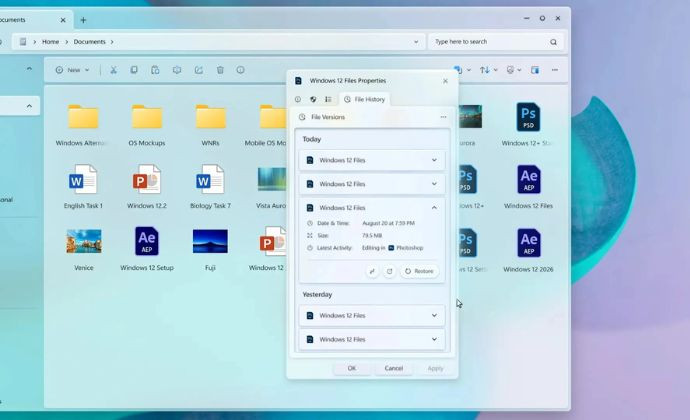Click the Cancel button
Screen dimensions: 690x420
(393, 368)
